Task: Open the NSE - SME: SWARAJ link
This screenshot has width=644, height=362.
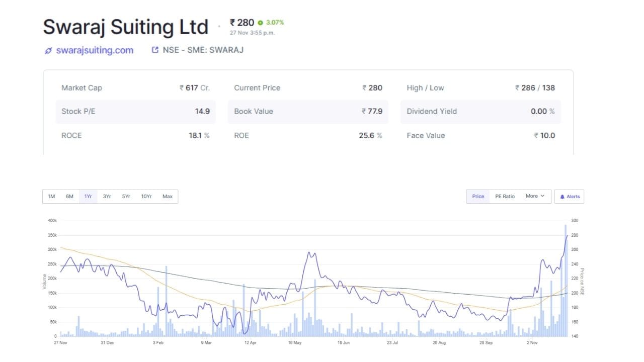Action: (203, 50)
